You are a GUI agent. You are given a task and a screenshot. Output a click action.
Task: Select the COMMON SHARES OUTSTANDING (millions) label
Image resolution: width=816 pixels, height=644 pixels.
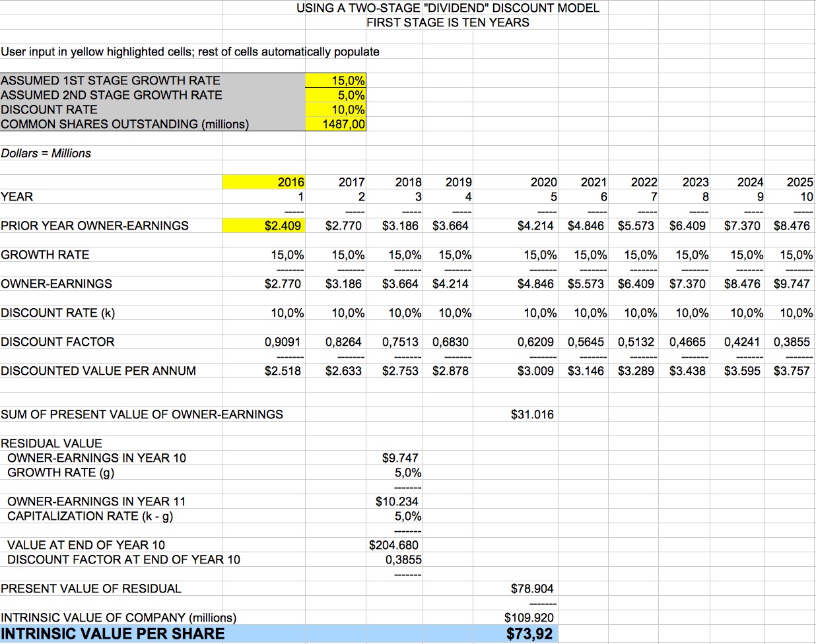pos(125,124)
